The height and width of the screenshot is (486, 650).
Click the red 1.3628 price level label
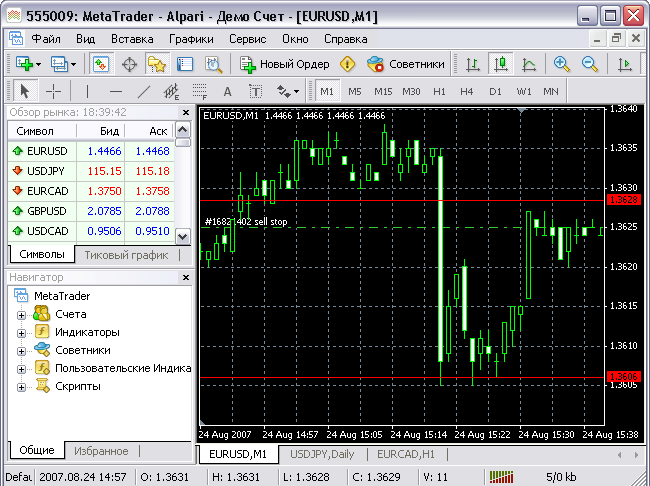pyautogui.click(x=624, y=200)
